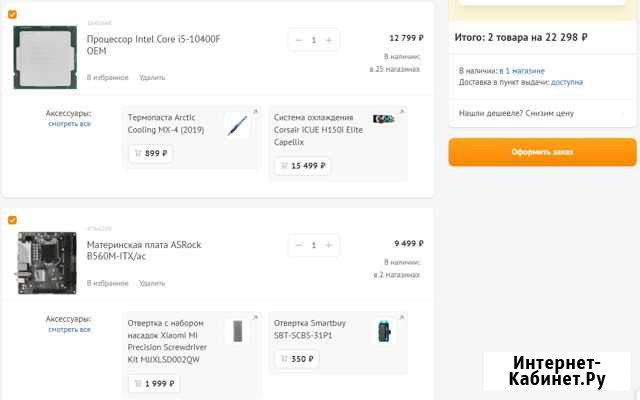The image size is (640, 400).
Task: Add ASRock motherboard to 'В избранное'
Action: coord(107,283)
